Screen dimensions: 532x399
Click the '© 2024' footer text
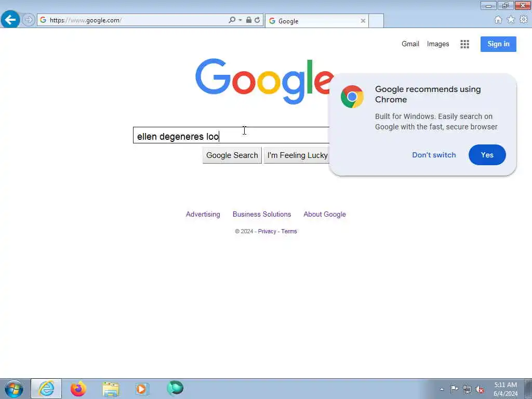coord(244,231)
